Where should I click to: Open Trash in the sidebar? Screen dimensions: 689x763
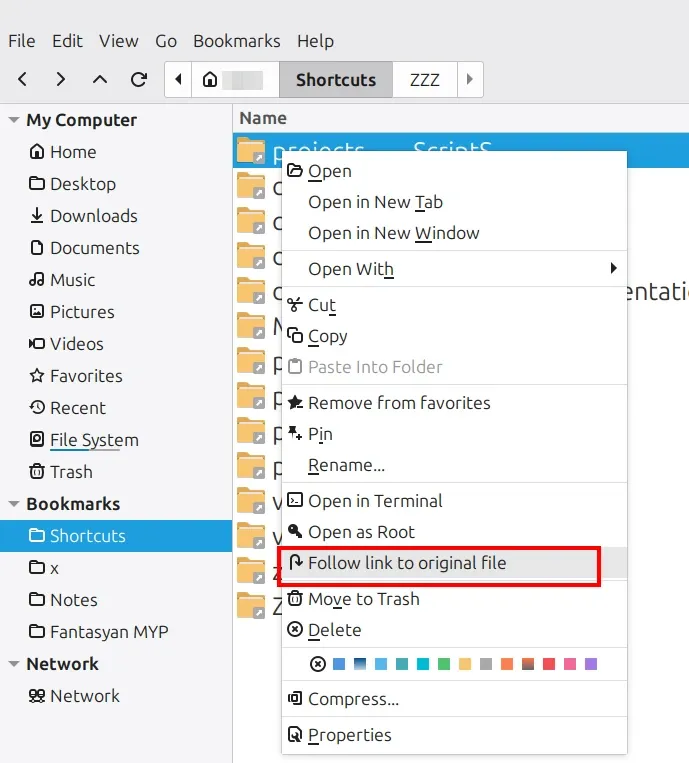71,472
